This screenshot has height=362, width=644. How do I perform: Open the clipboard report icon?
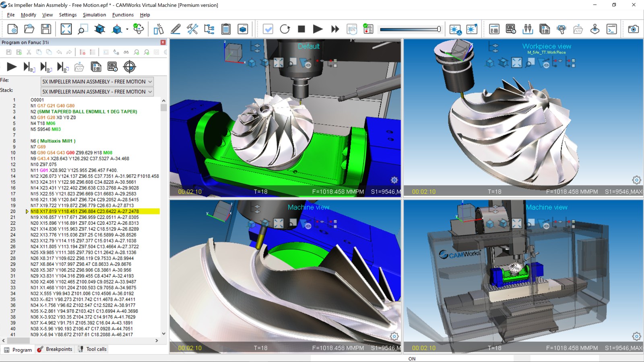click(x=226, y=29)
